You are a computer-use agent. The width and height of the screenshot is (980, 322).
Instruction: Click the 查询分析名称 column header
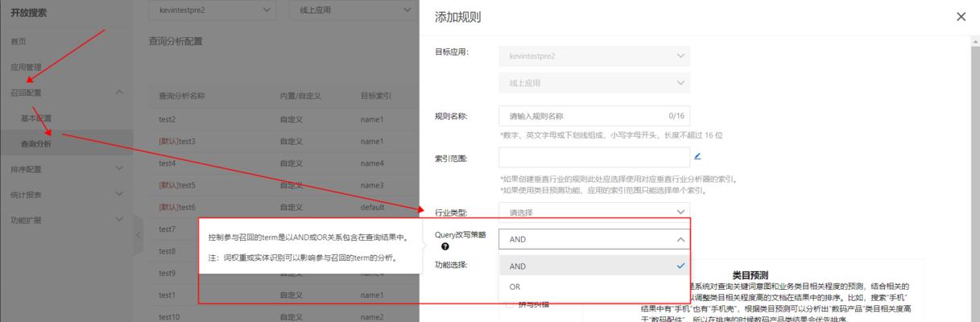point(182,96)
